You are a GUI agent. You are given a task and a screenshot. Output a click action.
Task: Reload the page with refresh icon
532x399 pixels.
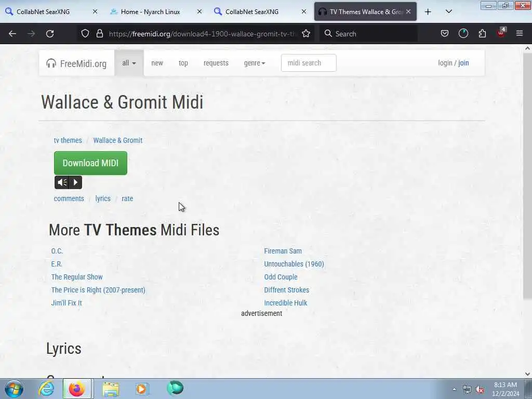point(50,34)
